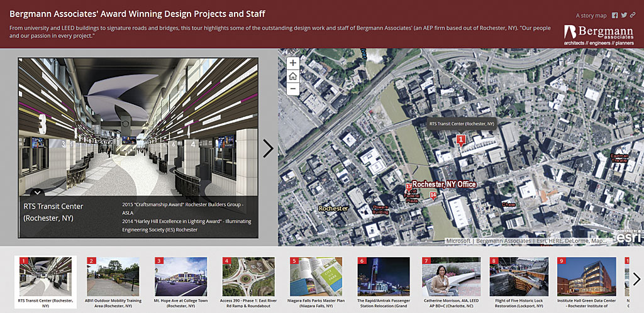This screenshot has width=644, height=313.
Task: Share story map on Facebook
Action: (x=615, y=15)
